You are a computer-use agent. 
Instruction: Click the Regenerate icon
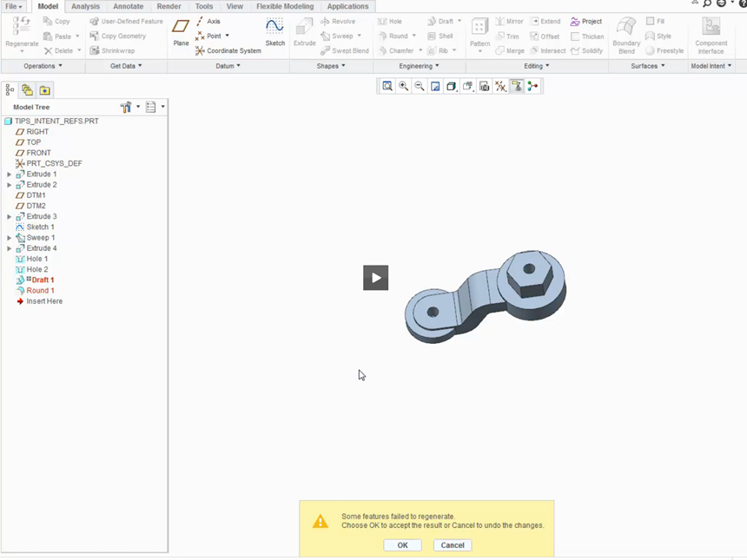point(22,26)
